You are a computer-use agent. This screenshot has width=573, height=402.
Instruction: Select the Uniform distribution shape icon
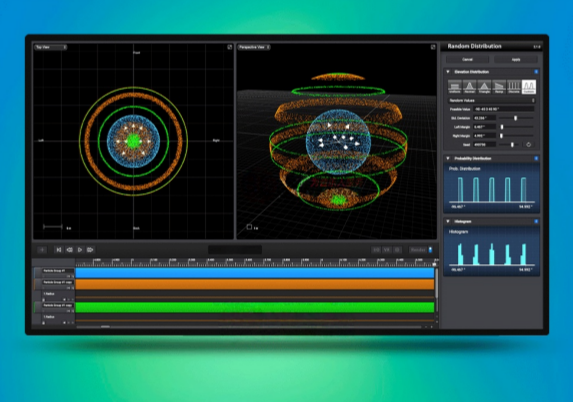tap(455, 87)
